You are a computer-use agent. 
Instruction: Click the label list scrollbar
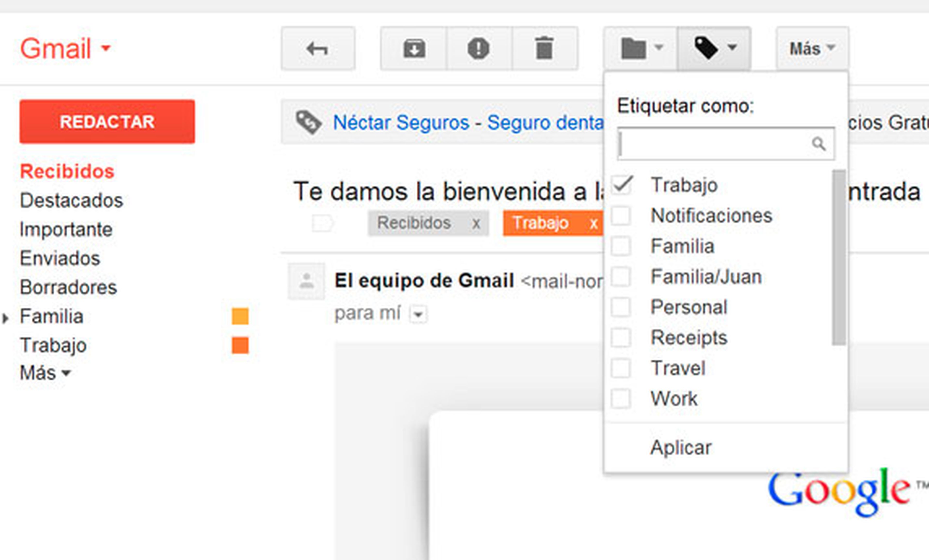839,257
